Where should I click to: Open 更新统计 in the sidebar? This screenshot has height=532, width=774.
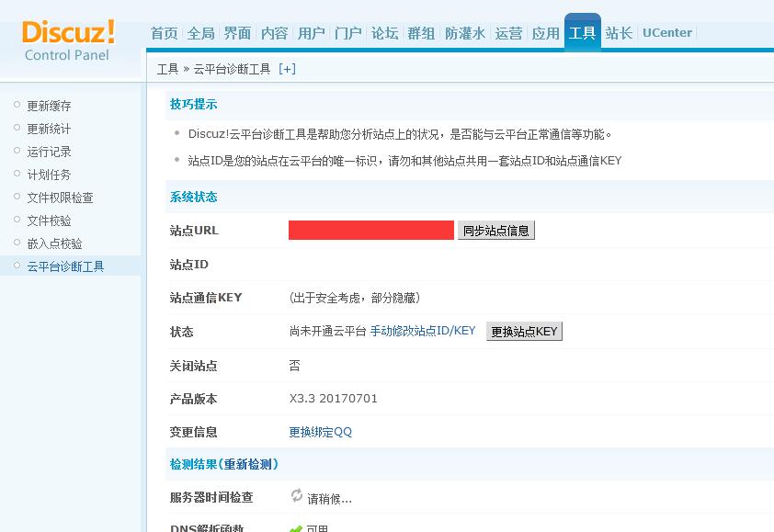[49, 129]
